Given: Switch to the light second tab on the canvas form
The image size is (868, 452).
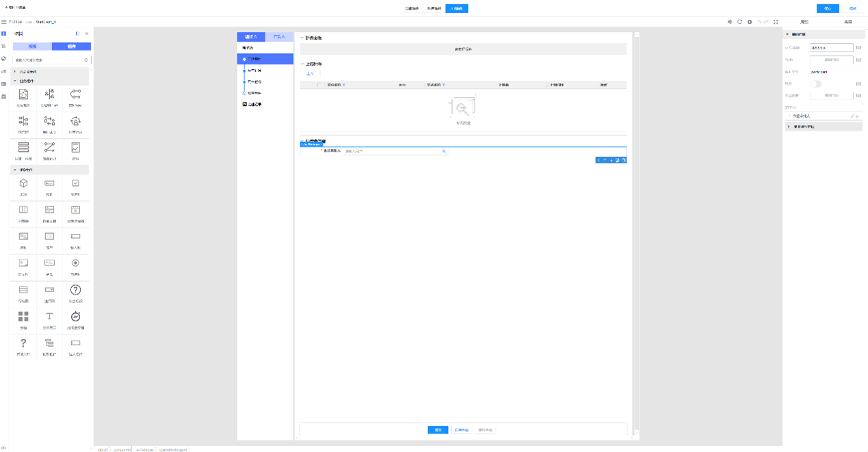Looking at the screenshot, I should point(279,37).
